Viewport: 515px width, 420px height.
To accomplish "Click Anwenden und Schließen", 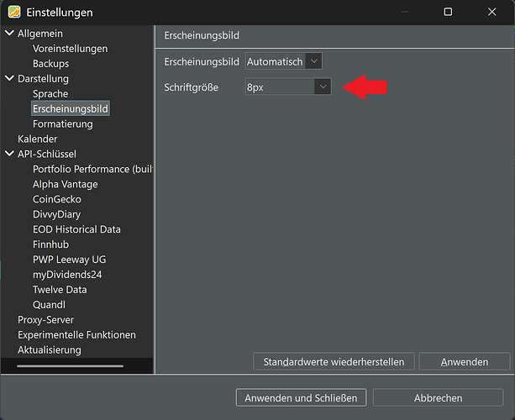I will 301,397.
